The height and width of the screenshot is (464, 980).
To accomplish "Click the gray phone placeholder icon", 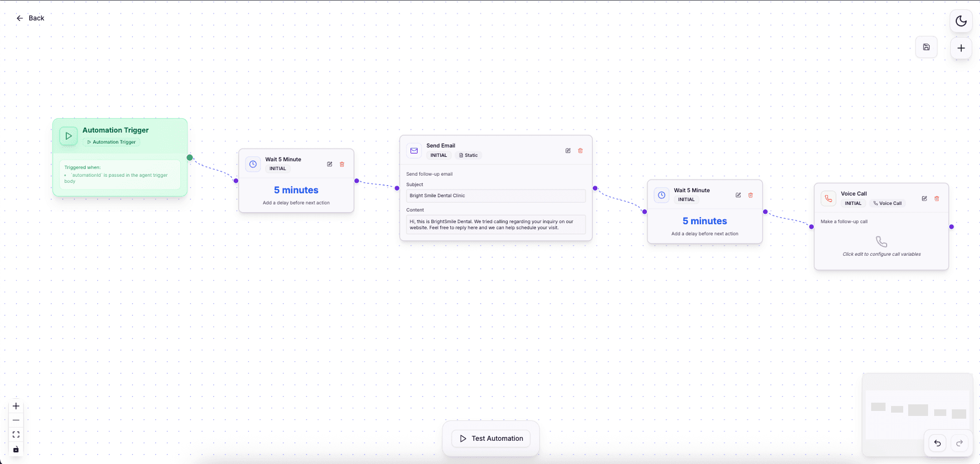I will (882, 242).
